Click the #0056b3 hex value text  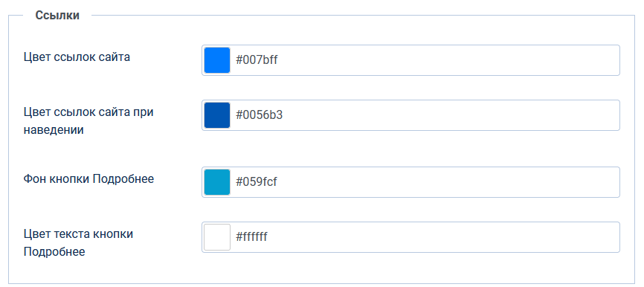pyautogui.click(x=259, y=115)
